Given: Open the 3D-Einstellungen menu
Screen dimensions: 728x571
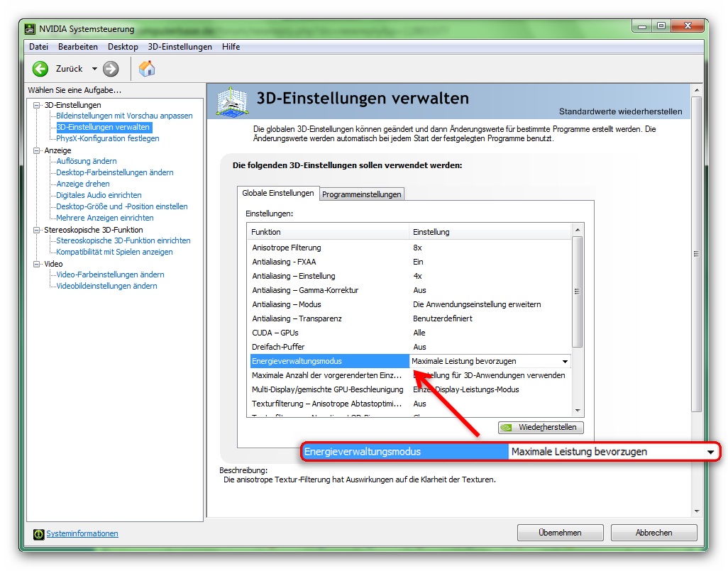Looking at the screenshot, I should pyautogui.click(x=180, y=47).
